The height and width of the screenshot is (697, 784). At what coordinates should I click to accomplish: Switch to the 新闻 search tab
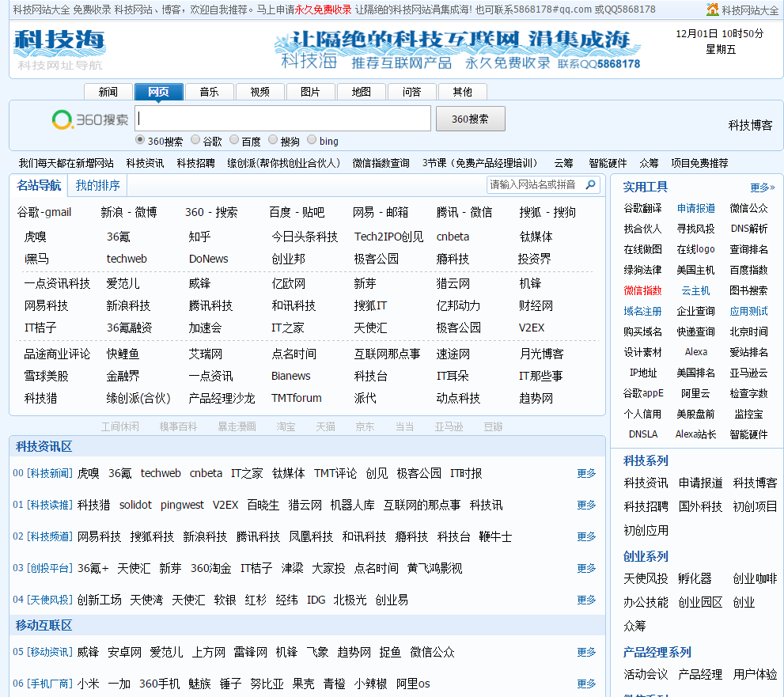pos(108,92)
